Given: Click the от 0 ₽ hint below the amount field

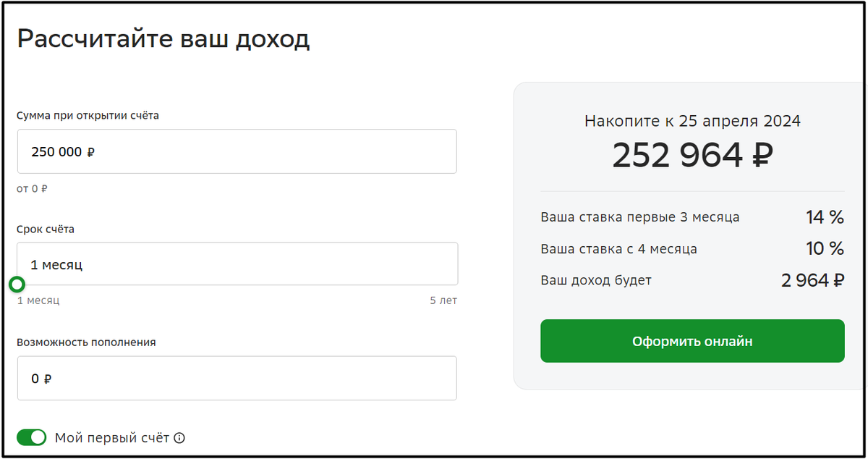Looking at the screenshot, I should 33,188.
